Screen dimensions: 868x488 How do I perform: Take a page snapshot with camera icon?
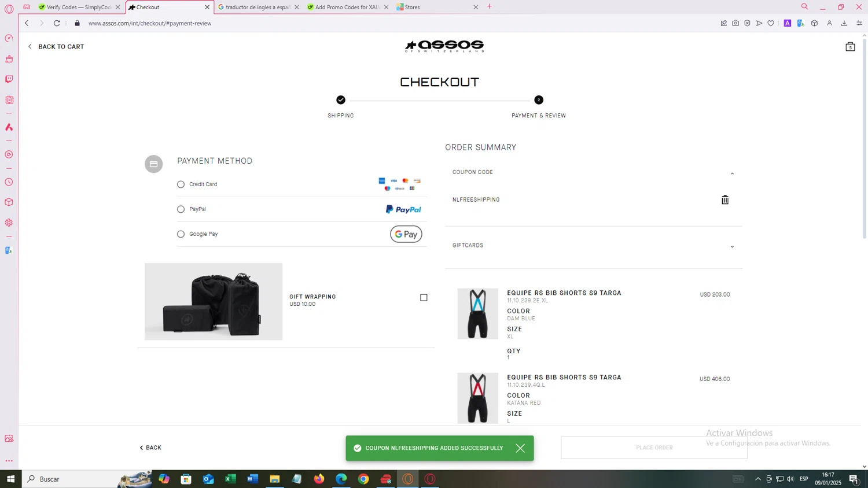[x=735, y=23]
